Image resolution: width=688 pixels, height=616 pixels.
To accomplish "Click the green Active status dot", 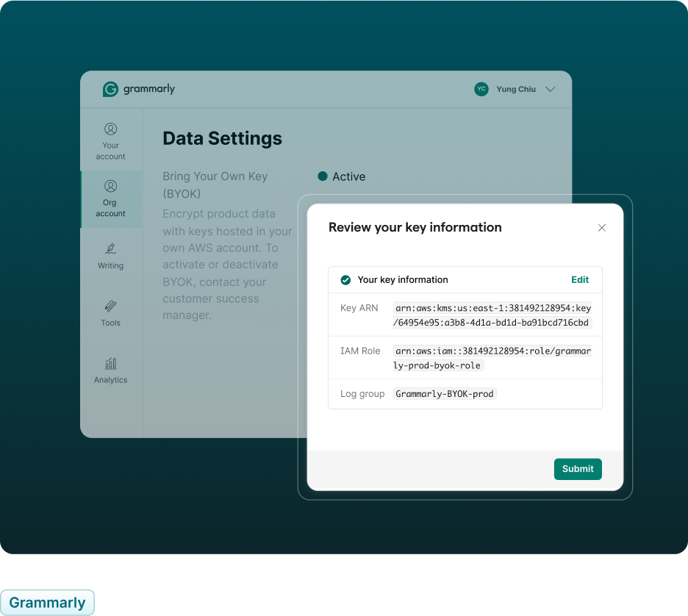I will pyautogui.click(x=323, y=176).
